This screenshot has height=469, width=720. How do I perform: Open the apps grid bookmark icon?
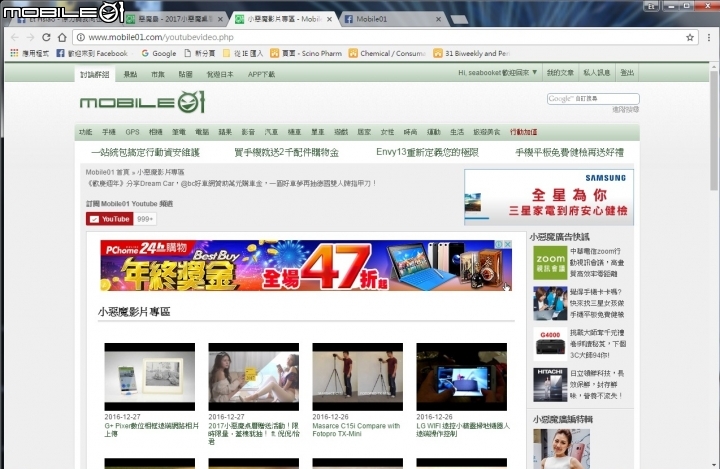coord(14,53)
